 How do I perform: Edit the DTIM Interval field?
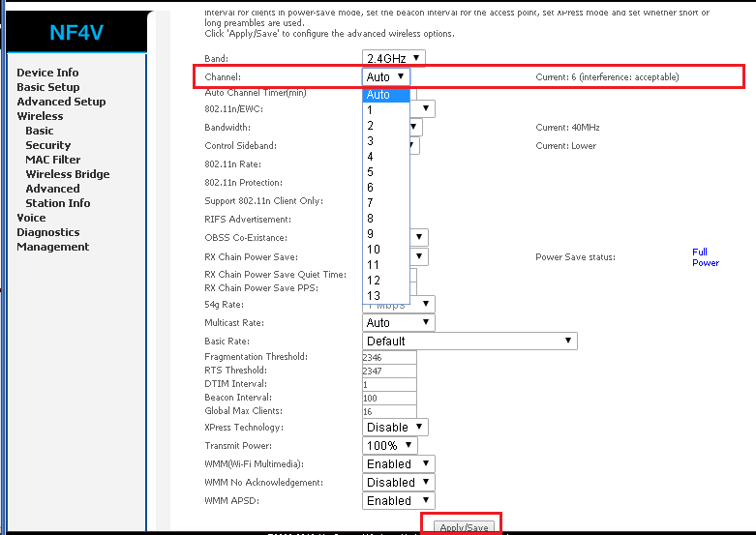coord(389,384)
